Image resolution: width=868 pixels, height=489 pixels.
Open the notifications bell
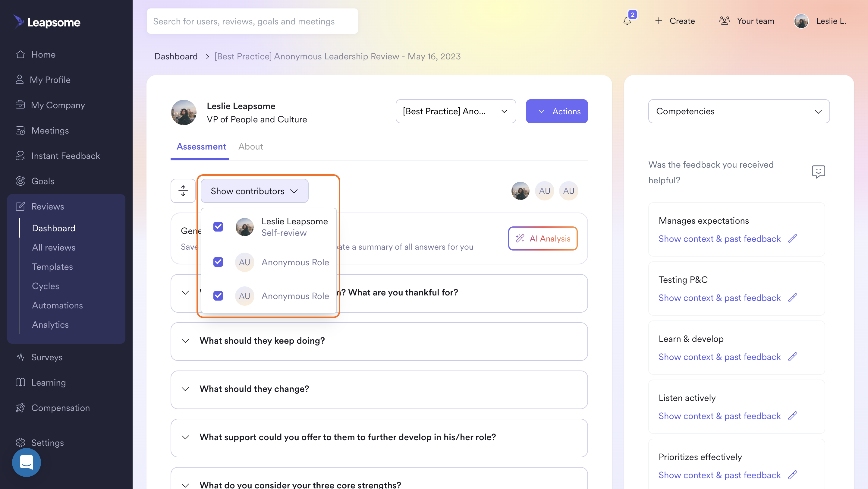(627, 21)
